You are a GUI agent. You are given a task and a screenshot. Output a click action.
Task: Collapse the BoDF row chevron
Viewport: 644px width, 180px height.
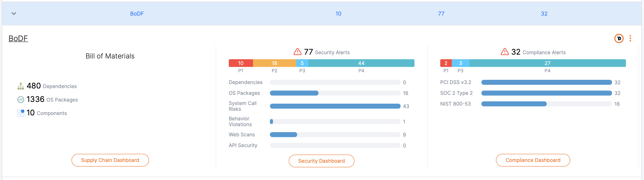(x=14, y=13)
